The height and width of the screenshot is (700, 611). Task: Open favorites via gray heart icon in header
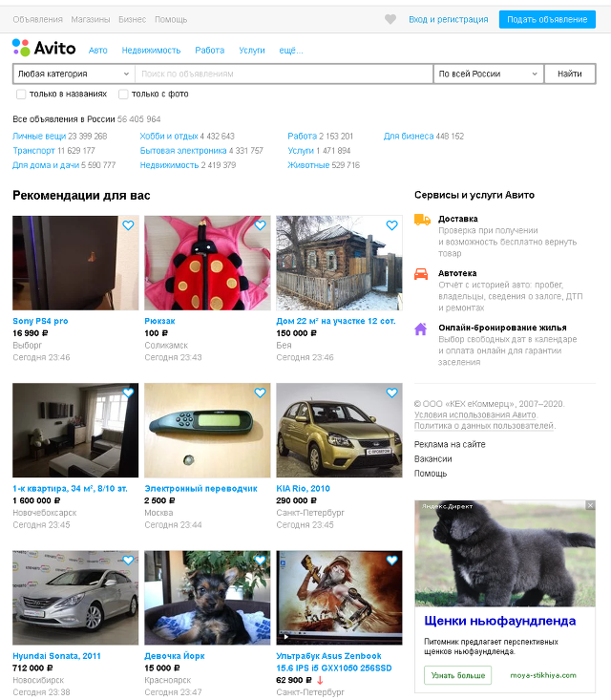click(x=390, y=19)
